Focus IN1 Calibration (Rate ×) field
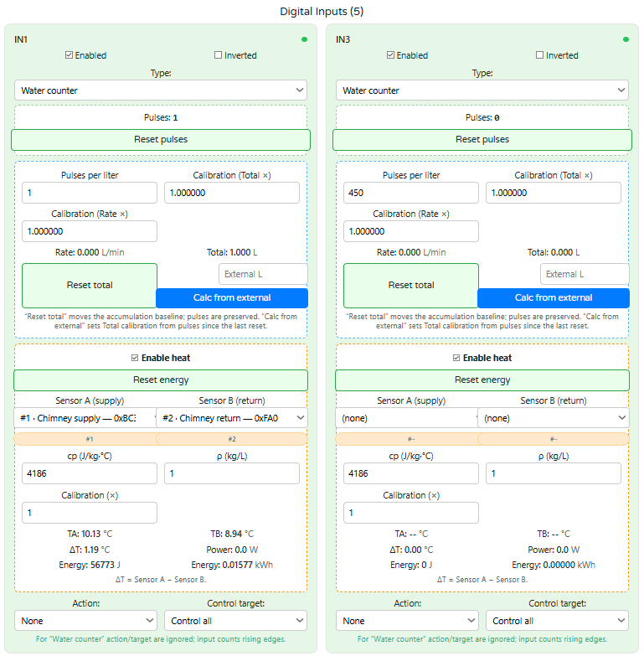Viewport: 644px width, 656px height. (90, 231)
